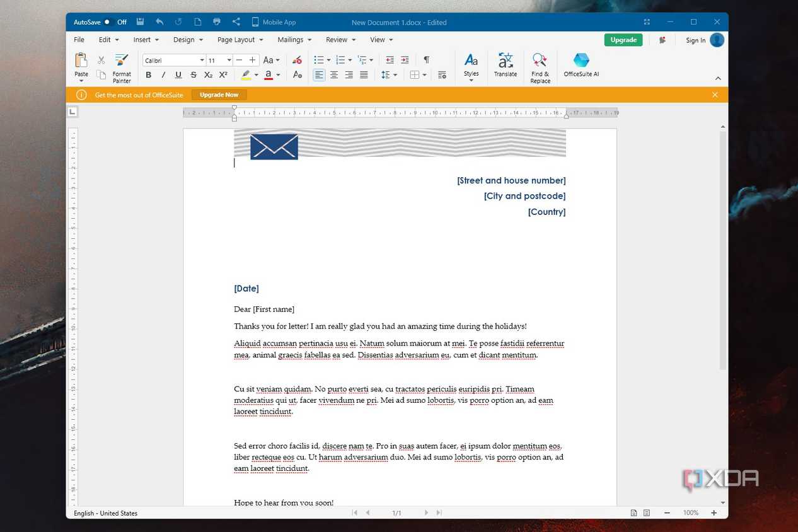Expand the numbered list dropdown arrow
Viewport: 798px width, 532px height.
coord(350,61)
